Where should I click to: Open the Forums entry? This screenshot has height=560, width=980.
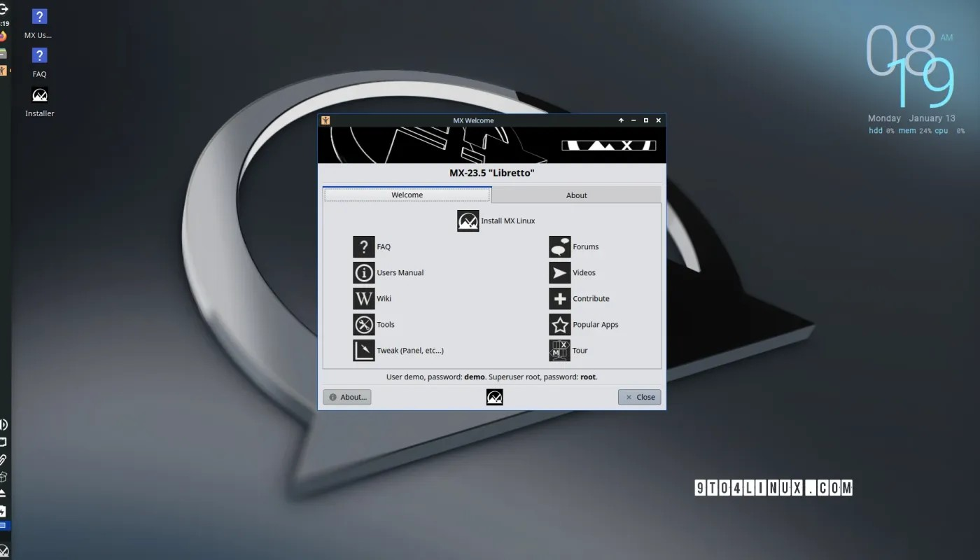pos(574,246)
